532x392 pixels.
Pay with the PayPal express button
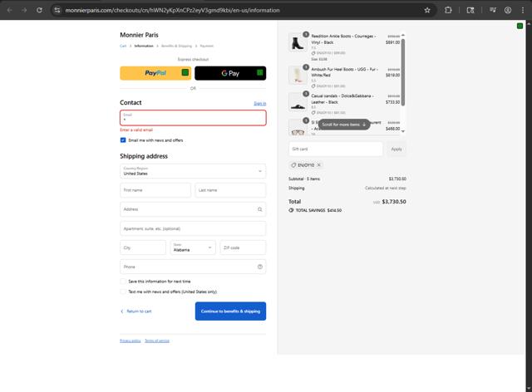(155, 73)
